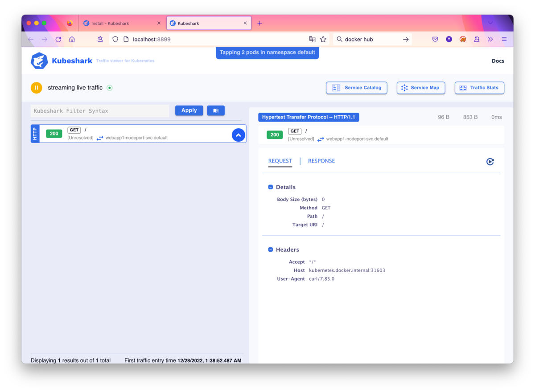Select the 200 status badge in traffic list
535x392 pixels.
[x=54, y=134]
